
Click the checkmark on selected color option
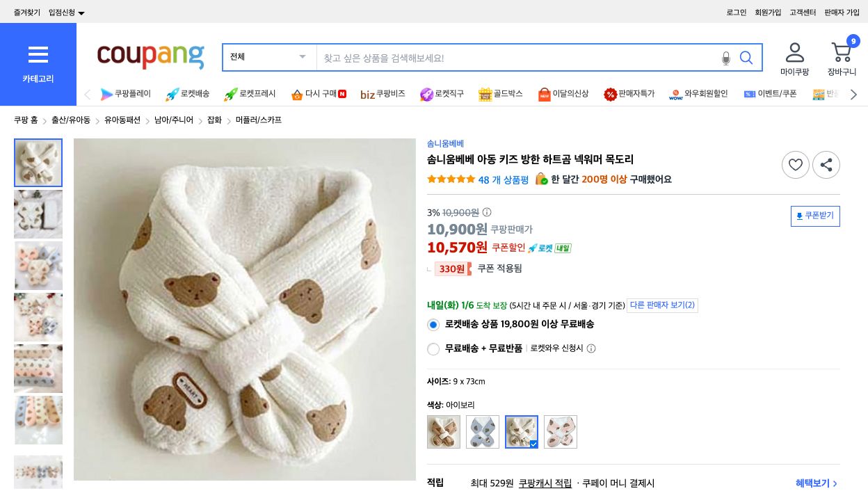click(x=533, y=443)
